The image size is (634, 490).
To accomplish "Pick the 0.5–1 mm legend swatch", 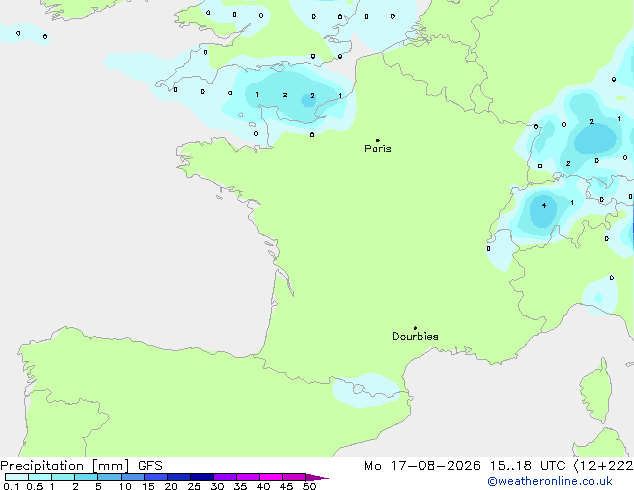I will [x=40, y=477].
